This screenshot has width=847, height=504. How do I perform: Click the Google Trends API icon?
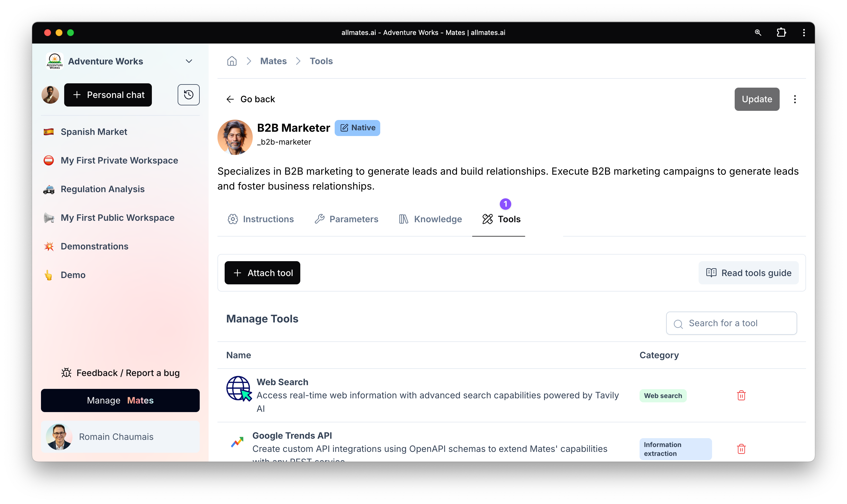coord(237,442)
